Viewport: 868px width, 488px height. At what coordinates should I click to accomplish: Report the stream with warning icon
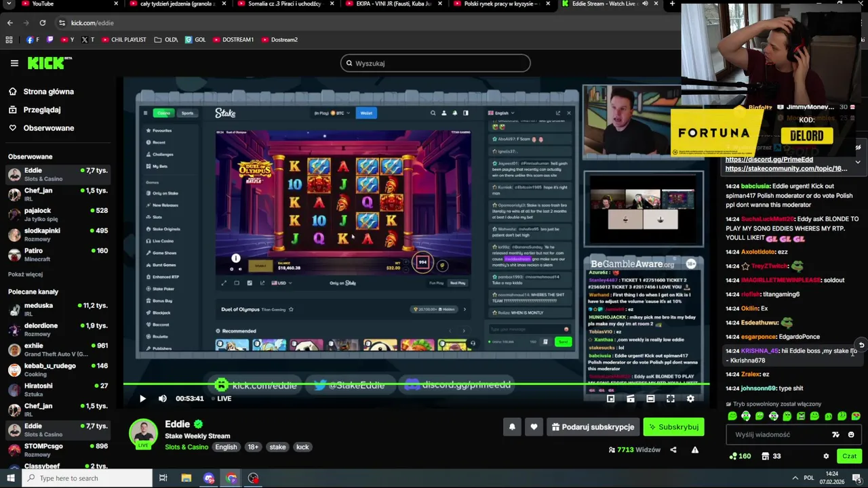(x=695, y=449)
